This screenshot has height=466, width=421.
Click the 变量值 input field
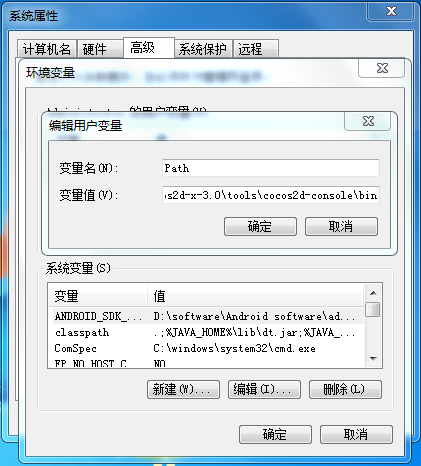click(271, 195)
